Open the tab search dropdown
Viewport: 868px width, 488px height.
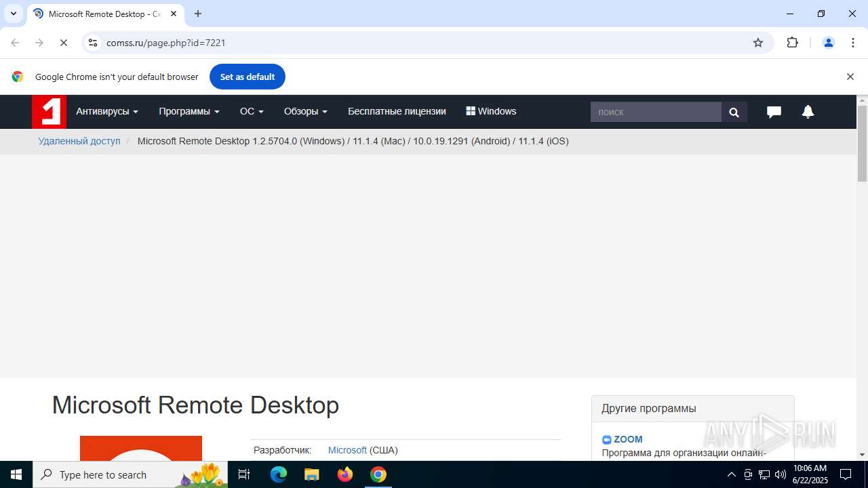[13, 14]
